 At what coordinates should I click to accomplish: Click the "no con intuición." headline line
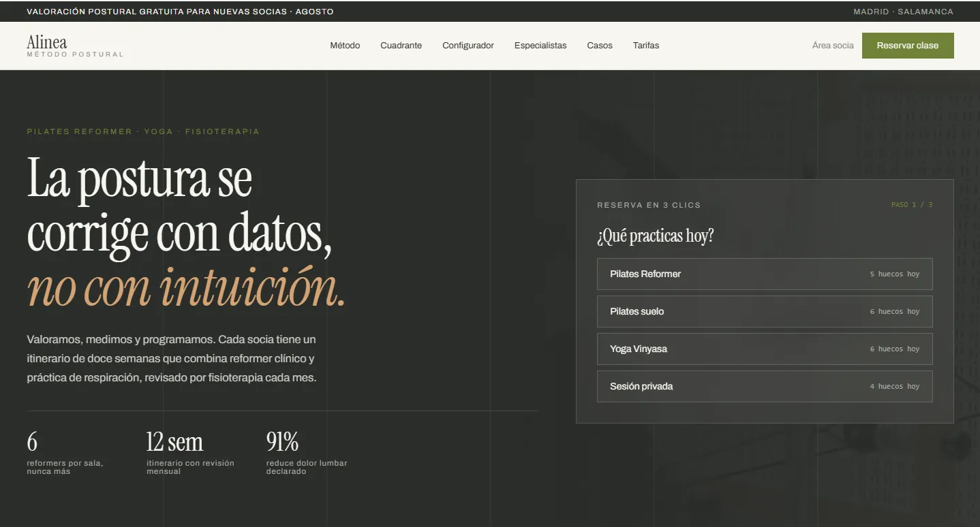click(x=186, y=287)
